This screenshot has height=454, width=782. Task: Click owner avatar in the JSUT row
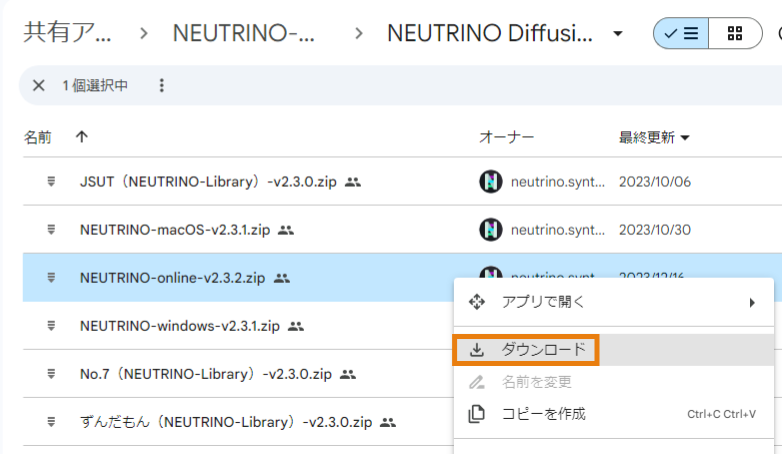(491, 182)
